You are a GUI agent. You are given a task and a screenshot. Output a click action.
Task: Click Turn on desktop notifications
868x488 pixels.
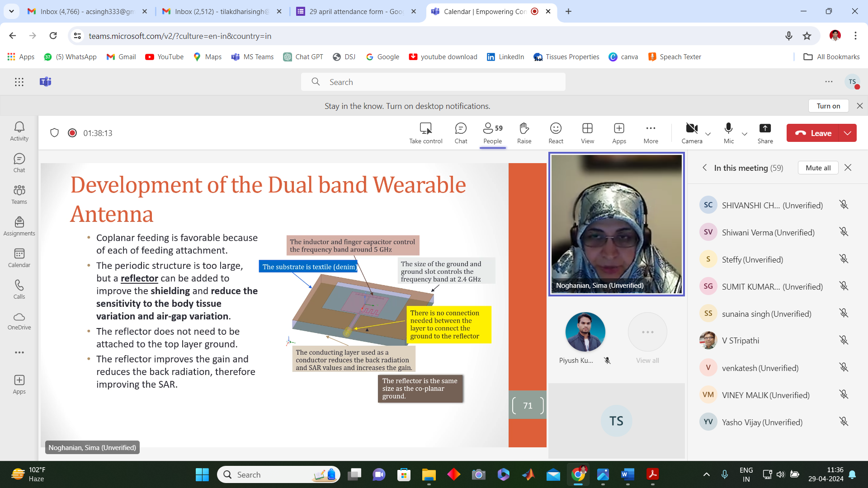coord(828,106)
